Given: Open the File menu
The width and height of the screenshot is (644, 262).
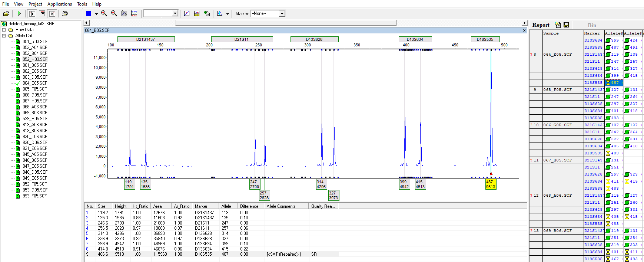Looking at the screenshot, I should [6, 4].
